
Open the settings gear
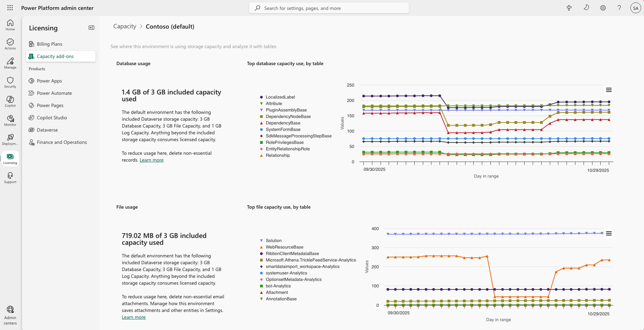(603, 7)
